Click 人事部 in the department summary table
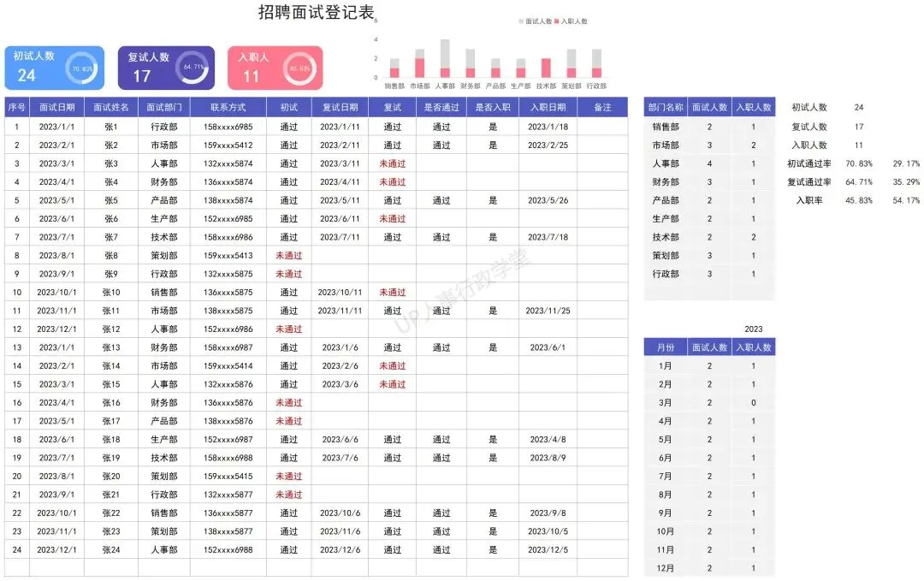The height and width of the screenshot is (581, 924). pos(666,163)
